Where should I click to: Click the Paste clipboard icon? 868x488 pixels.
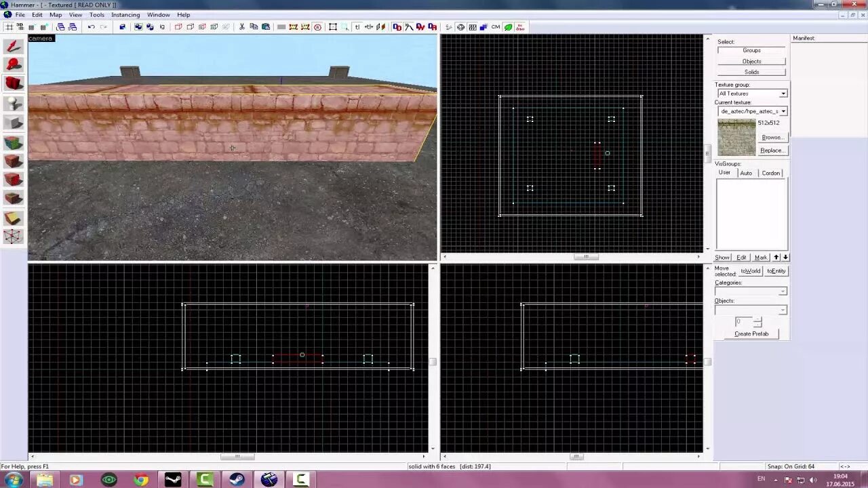click(x=266, y=27)
